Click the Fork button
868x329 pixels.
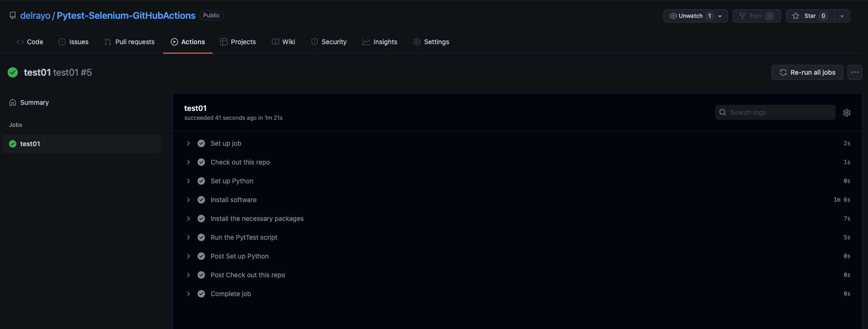[x=757, y=16]
